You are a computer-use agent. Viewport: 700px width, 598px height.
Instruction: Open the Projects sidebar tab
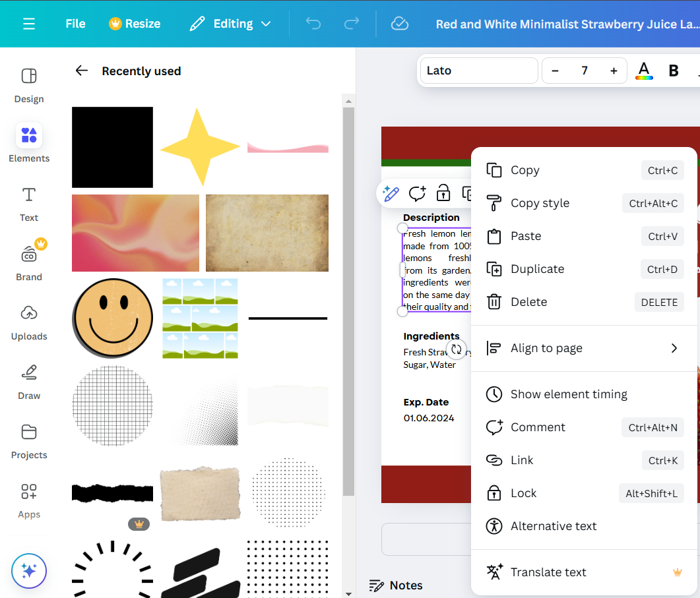[x=29, y=442]
